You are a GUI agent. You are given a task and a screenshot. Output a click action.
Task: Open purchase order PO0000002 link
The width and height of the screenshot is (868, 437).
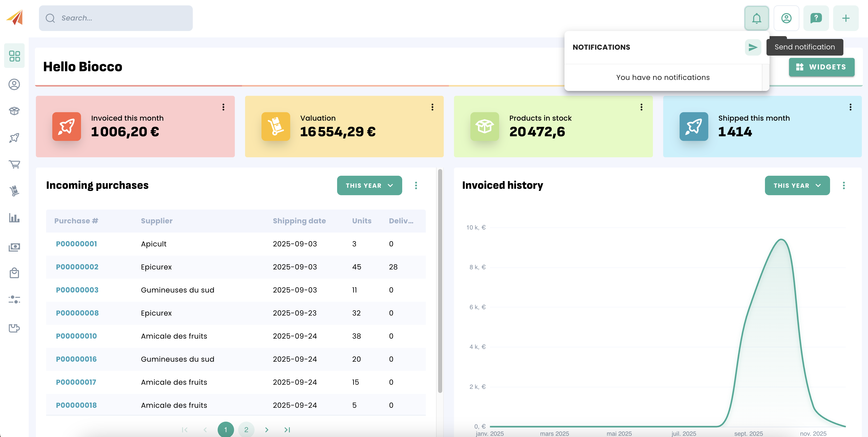click(77, 267)
